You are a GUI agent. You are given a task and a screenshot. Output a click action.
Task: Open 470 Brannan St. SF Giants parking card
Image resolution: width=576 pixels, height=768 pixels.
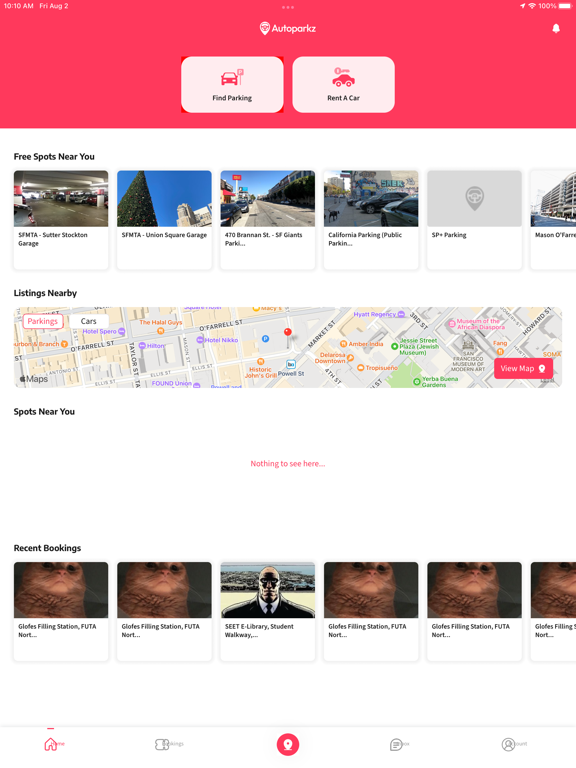point(267,219)
